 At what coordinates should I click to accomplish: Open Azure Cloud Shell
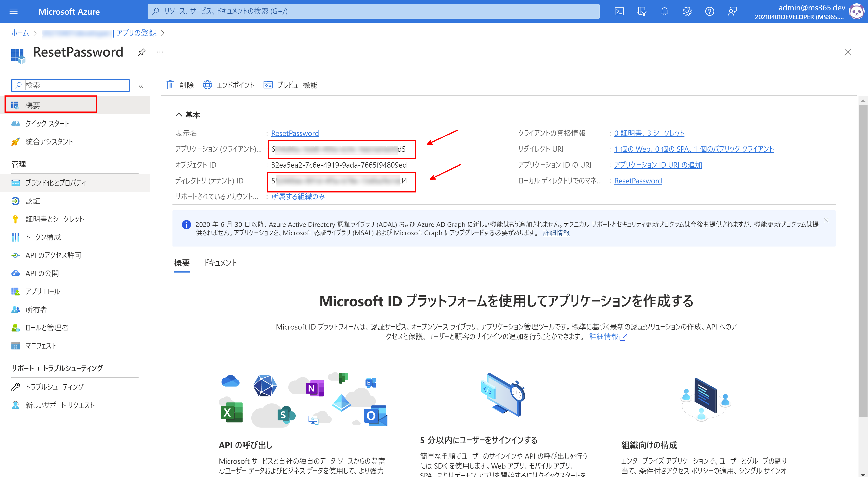tap(619, 11)
